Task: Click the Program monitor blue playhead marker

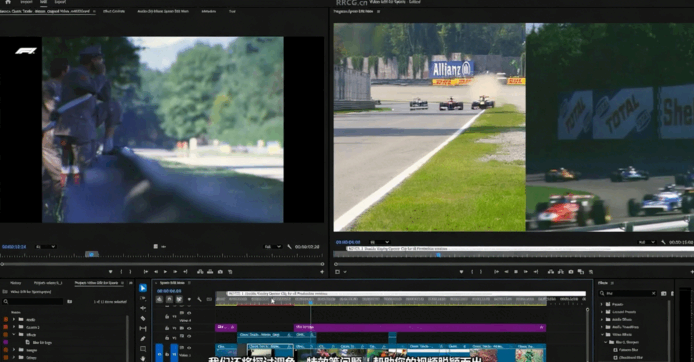Action: click(439, 255)
